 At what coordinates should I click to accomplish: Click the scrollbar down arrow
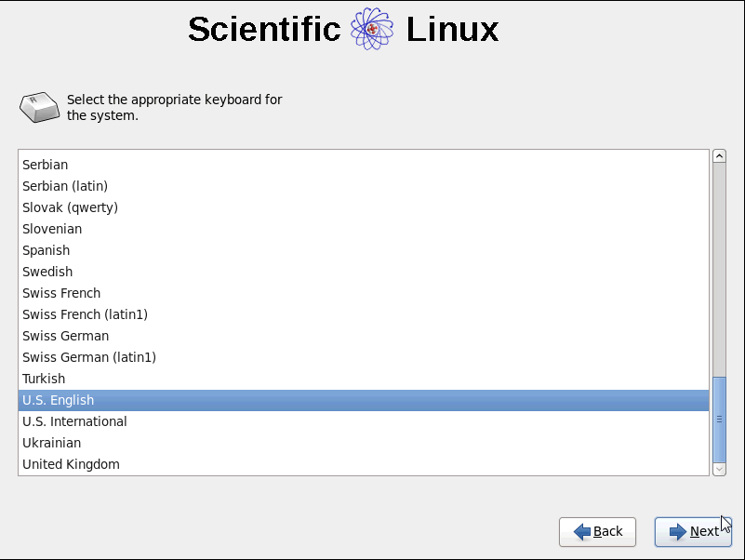click(x=719, y=469)
